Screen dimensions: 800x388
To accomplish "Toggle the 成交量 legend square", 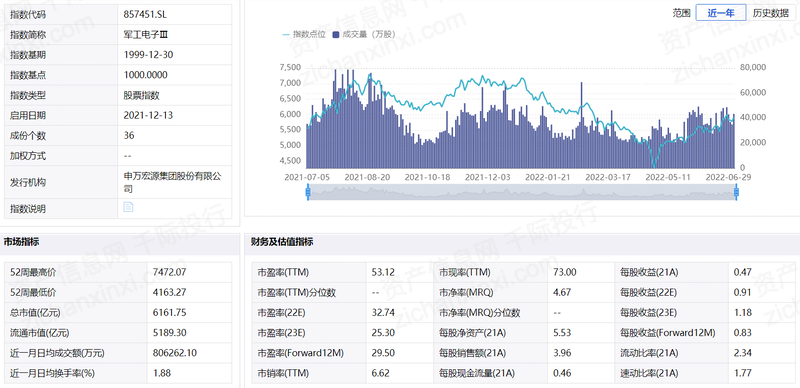I will coord(335,35).
